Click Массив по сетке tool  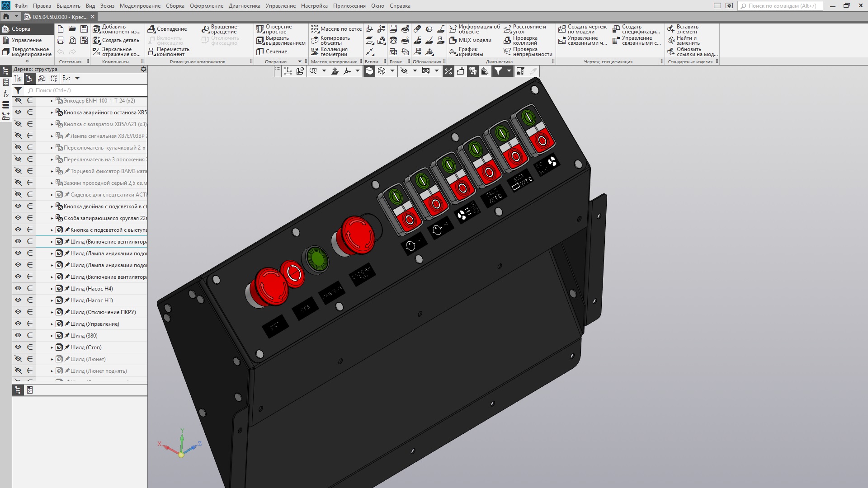(x=336, y=29)
